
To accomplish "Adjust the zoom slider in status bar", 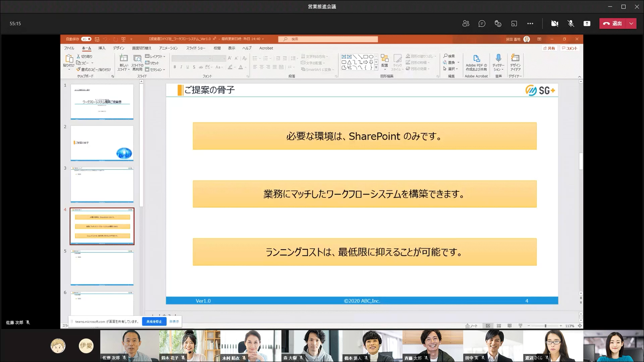I will coord(545,326).
